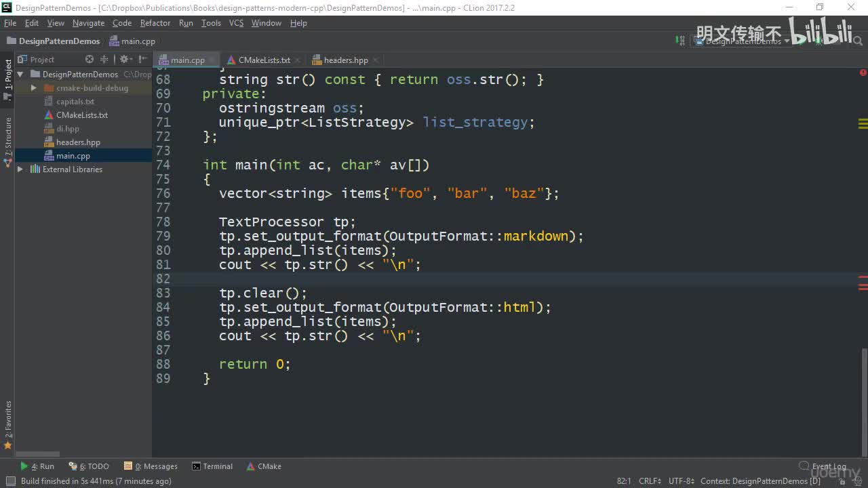
Task: Open the Window menu
Action: [x=267, y=23]
